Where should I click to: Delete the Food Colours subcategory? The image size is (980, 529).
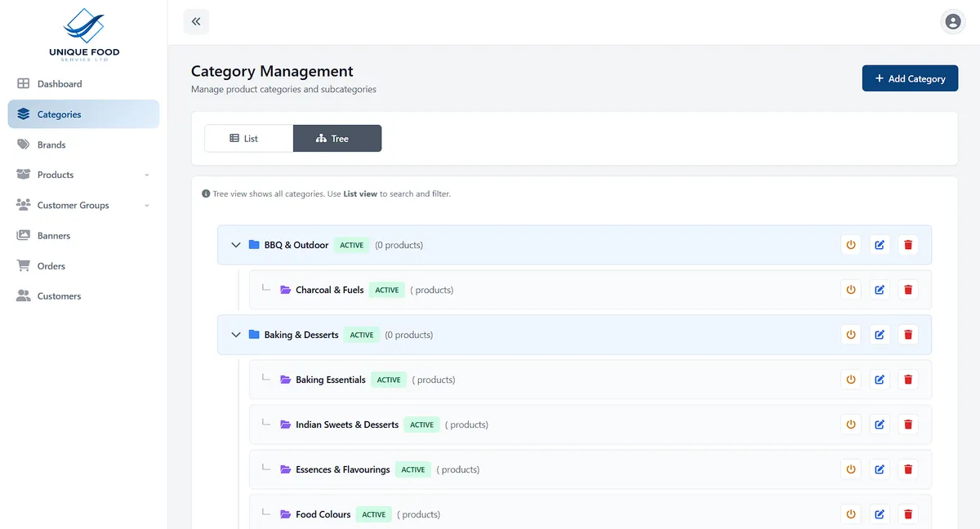pos(908,514)
